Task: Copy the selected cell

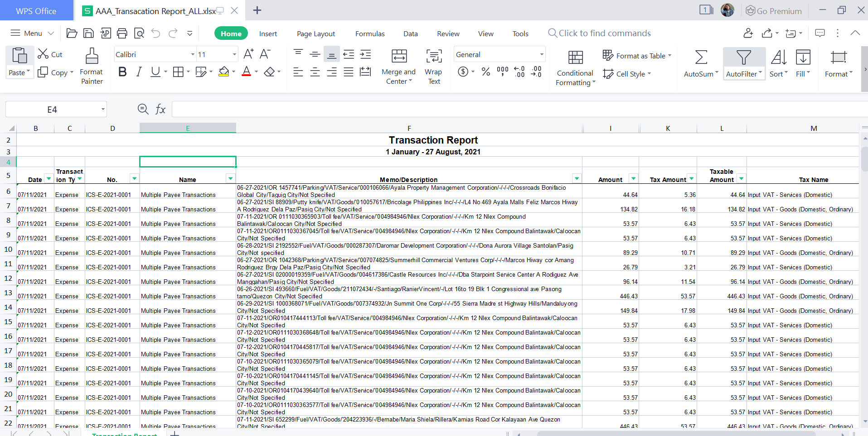Action: (x=55, y=72)
